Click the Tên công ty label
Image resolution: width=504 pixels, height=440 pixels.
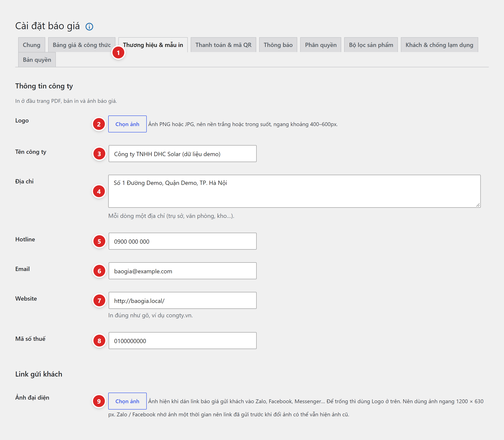click(31, 152)
